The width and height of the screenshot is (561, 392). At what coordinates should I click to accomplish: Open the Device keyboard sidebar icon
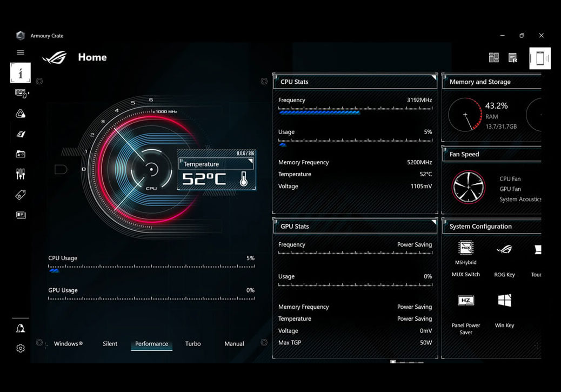pyautogui.click(x=22, y=94)
